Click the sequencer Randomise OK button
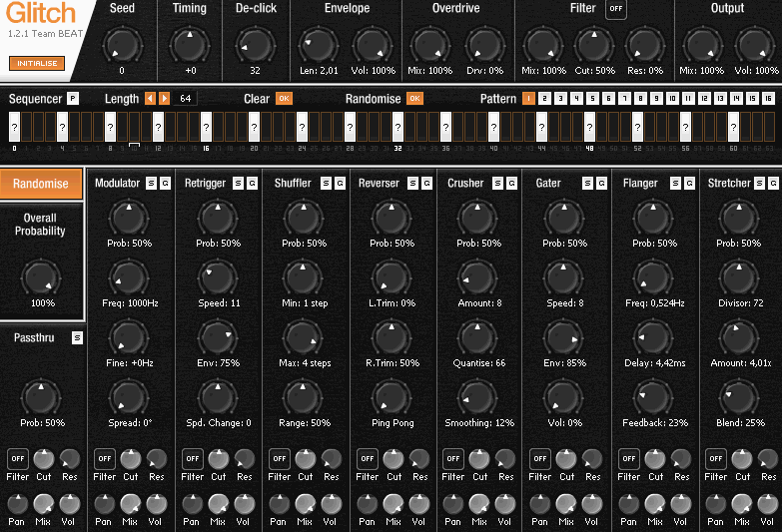This screenshot has width=782, height=532. [414, 99]
